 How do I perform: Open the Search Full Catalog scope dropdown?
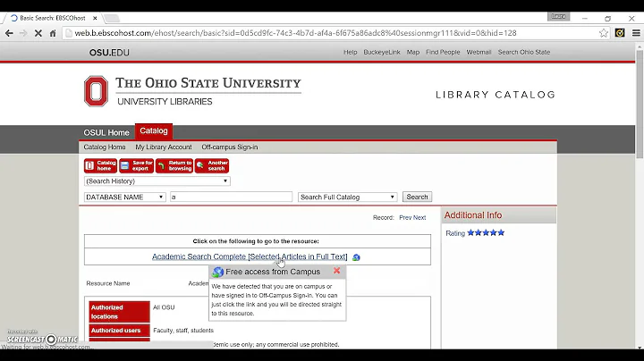(347, 197)
